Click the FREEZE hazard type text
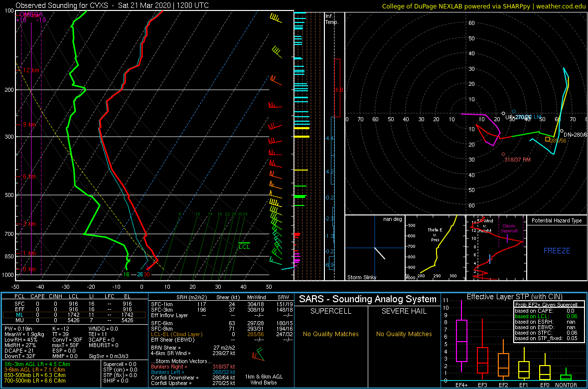Screen dimensions: 588x389 (x=557, y=250)
